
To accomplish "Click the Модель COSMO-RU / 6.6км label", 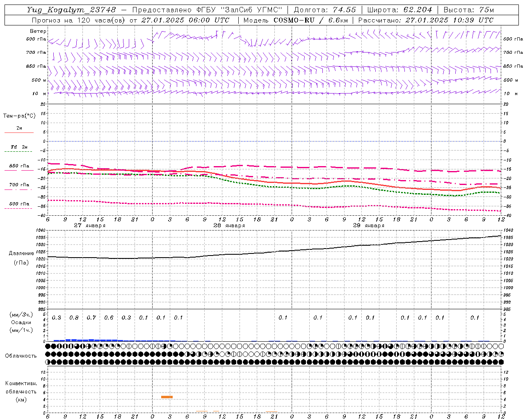I will [295, 20].
